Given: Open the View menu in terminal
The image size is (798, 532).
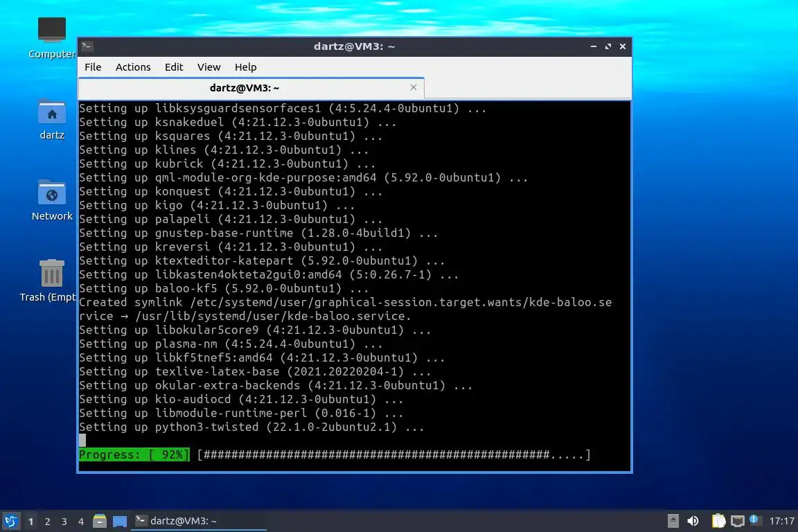Looking at the screenshot, I should point(209,67).
